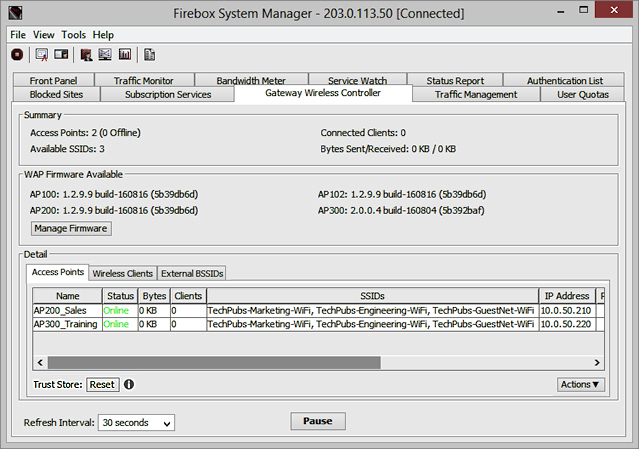Click the Trust Store info icon
The image size is (639, 449).
[x=129, y=384]
